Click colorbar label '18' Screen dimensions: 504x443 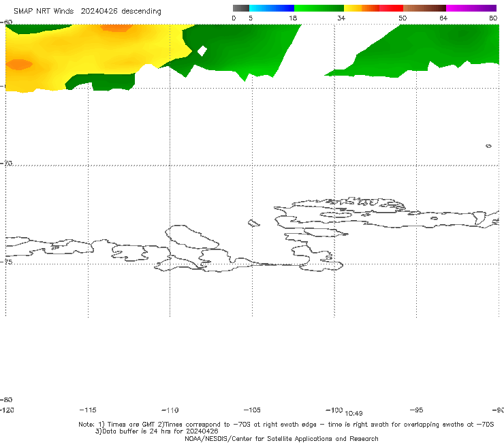(293, 18)
